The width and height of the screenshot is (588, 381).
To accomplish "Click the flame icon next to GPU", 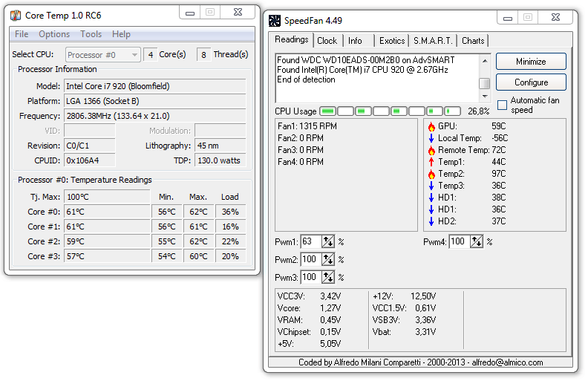I will click(431, 126).
